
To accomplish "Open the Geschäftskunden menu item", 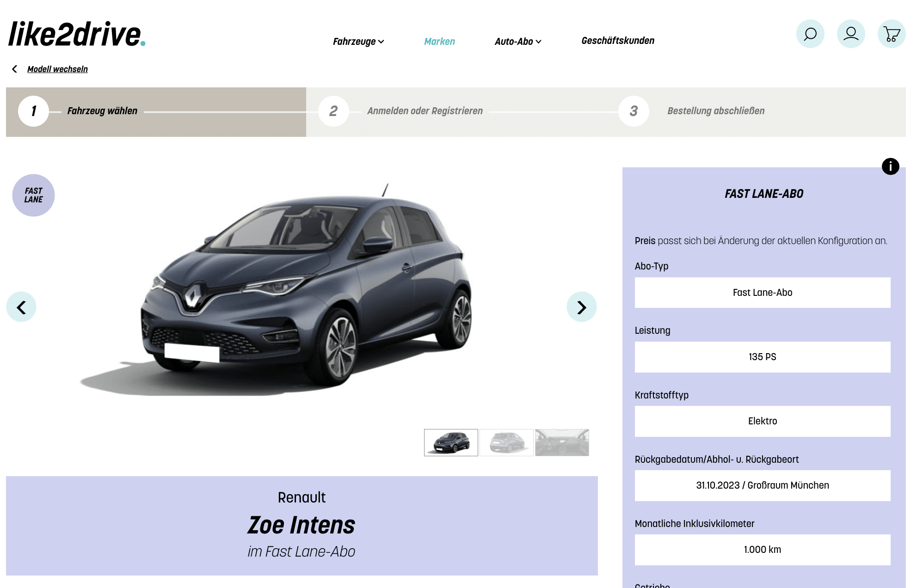I will pos(618,41).
